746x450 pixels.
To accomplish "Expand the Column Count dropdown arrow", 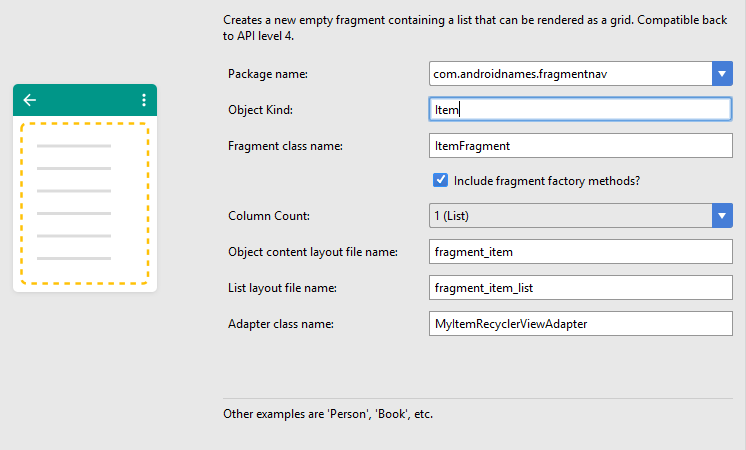I will tap(722, 216).
